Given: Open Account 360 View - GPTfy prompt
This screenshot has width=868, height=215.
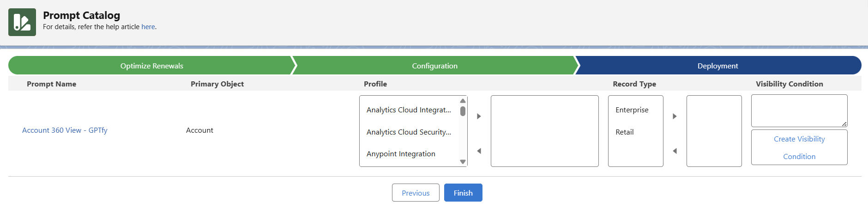Looking at the screenshot, I should coord(65,130).
